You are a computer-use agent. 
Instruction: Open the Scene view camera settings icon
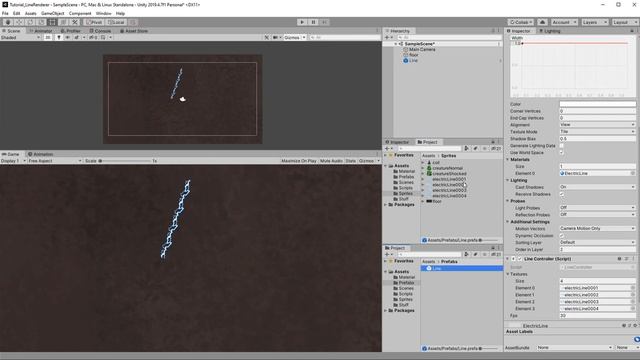click(276, 37)
